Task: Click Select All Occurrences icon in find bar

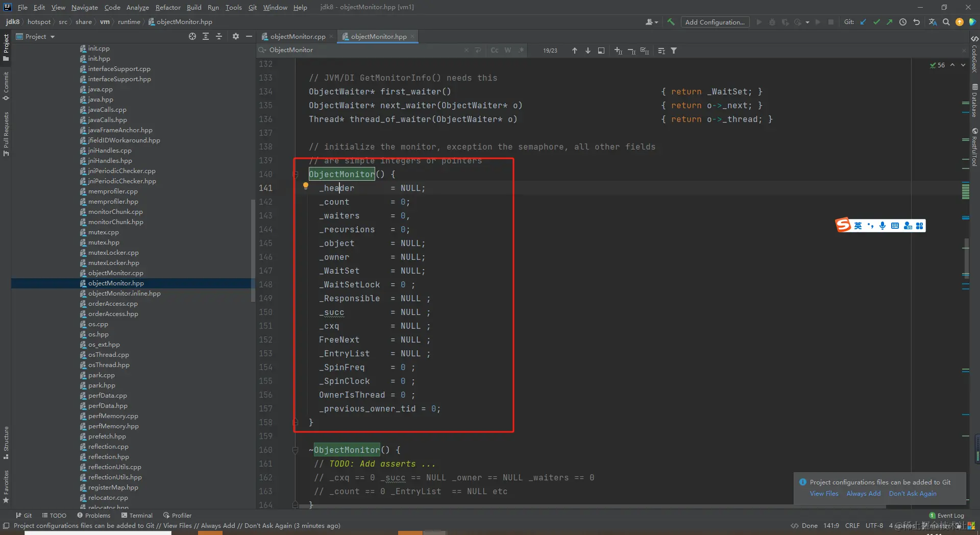Action: click(645, 51)
